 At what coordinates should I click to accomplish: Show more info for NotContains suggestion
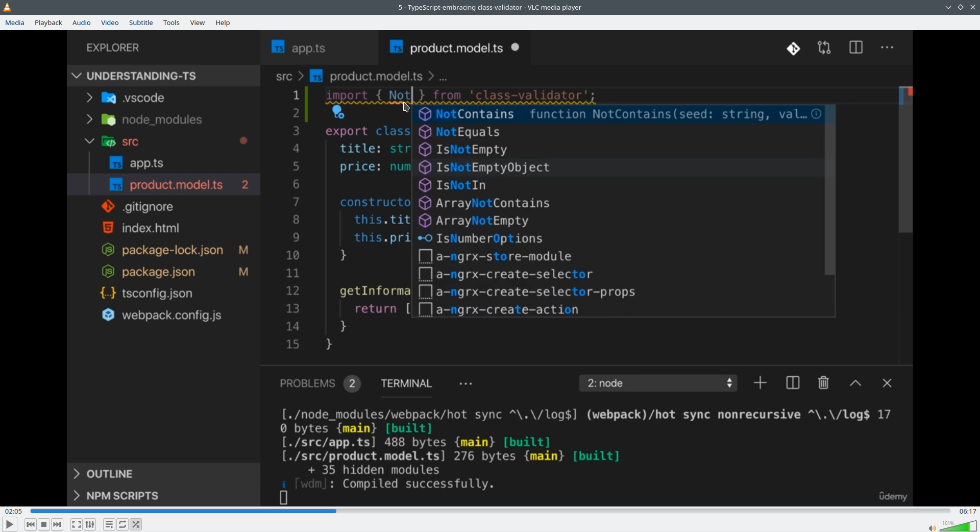[817, 114]
